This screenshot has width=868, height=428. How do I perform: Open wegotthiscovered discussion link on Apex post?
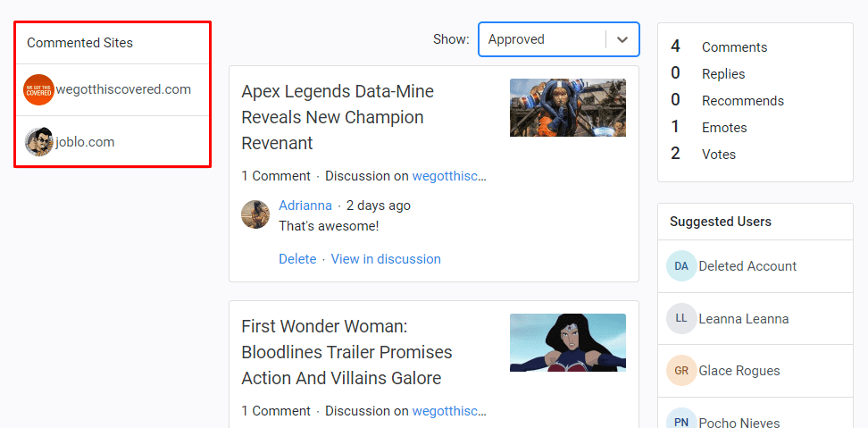449,176
